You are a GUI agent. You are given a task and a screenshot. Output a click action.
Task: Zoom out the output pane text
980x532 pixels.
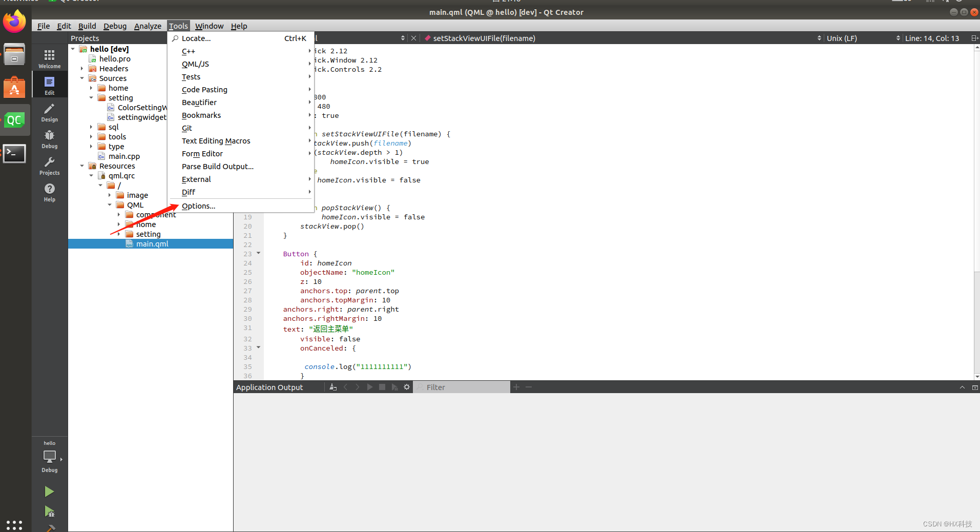pyautogui.click(x=529, y=387)
